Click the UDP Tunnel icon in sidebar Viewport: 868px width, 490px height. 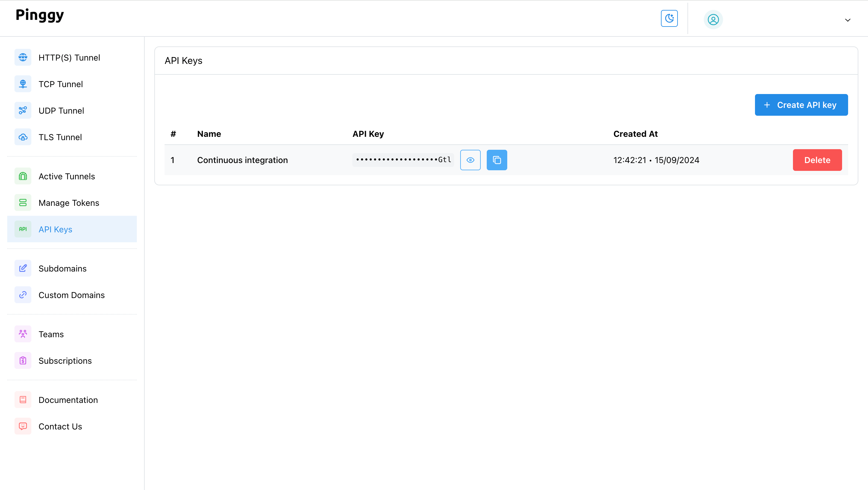[22, 110]
